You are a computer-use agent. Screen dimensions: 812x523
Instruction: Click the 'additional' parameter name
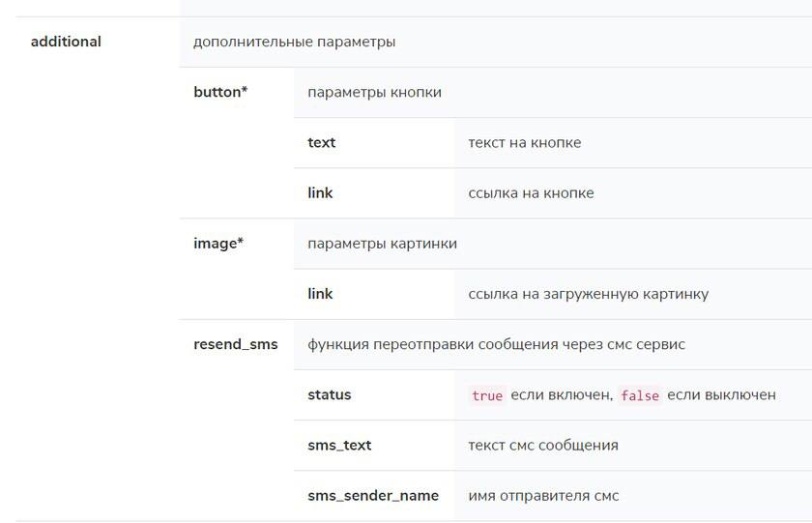tap(66, 42)
